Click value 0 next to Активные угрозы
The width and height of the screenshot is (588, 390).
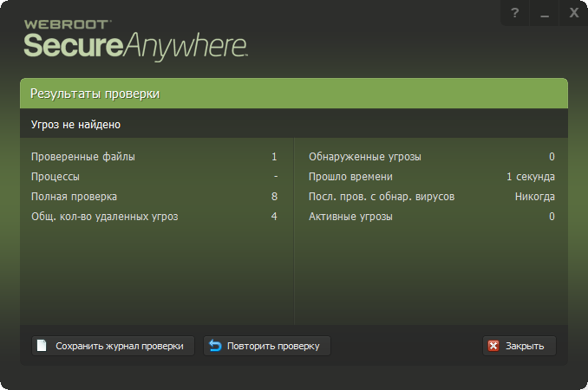point(552,216)
